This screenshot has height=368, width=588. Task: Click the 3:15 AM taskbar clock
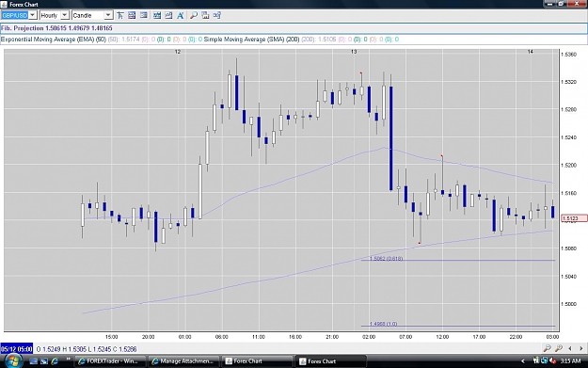click(x=570, y=361)
